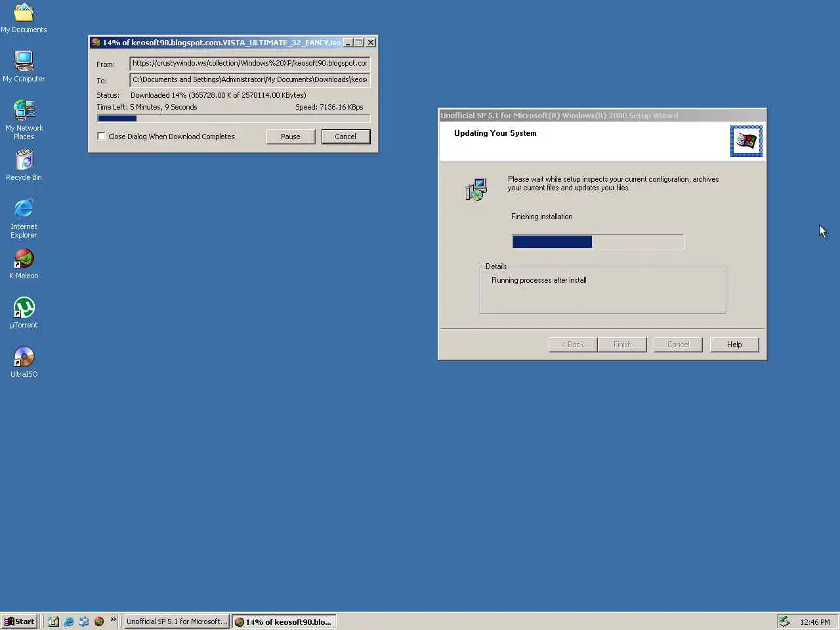Click the Windows flag logo in wizard

[746, 141]
